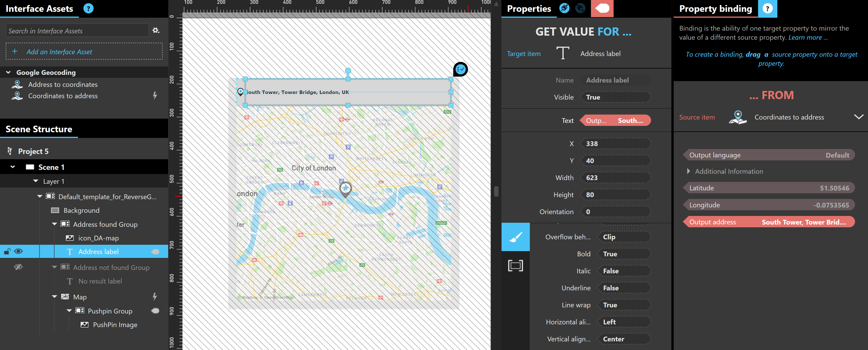Select the appearance brush tab icon

tap(516, 237)
